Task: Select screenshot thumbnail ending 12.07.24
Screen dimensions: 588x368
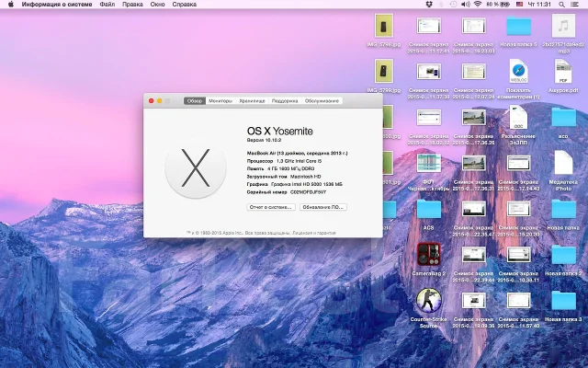Action: click(x=474, y=72)
